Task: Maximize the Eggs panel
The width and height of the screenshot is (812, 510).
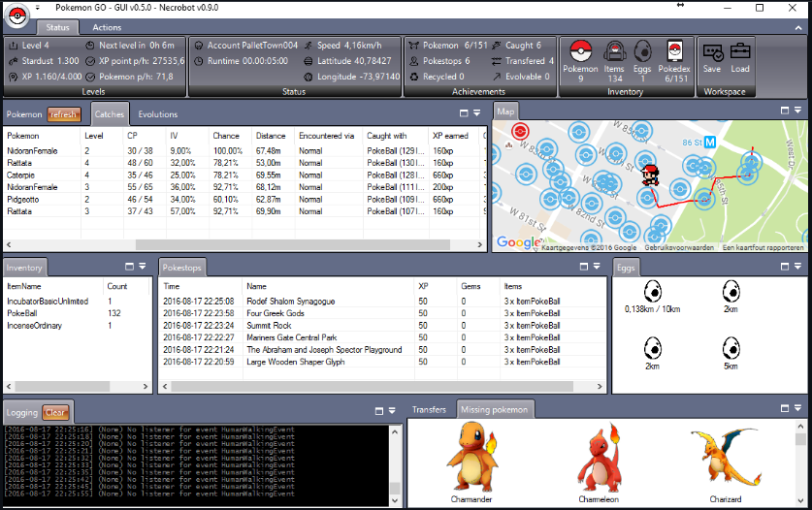Action: click(785, 266)
